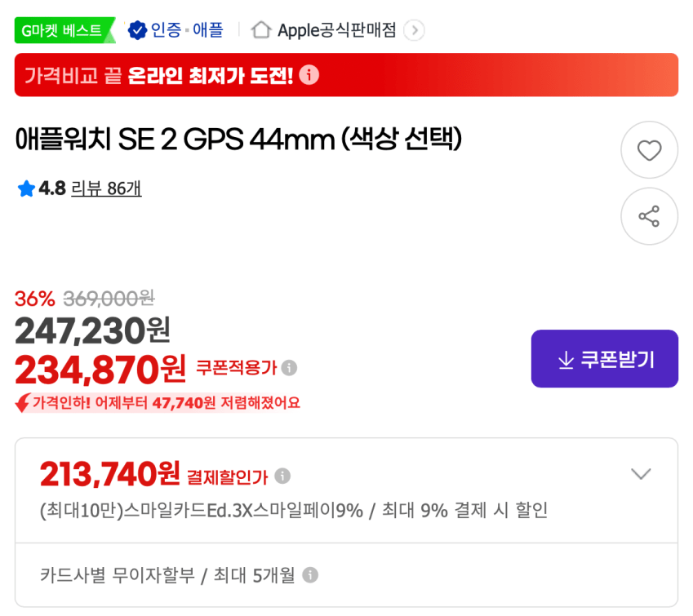Click the 쿠폰받기 coupon button
The image size is (693, 616).
[604, 358]
